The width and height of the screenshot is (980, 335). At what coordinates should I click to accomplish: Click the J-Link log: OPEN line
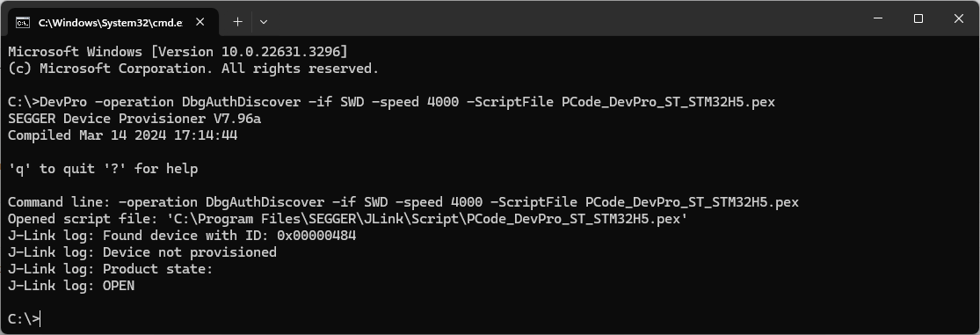(x=71, y=287)
